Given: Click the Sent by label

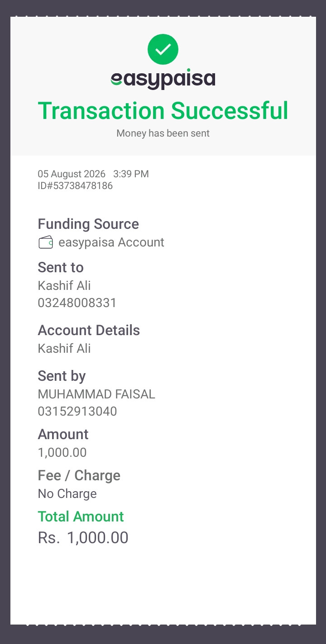Looking at the screenshot, I should 62,376.
